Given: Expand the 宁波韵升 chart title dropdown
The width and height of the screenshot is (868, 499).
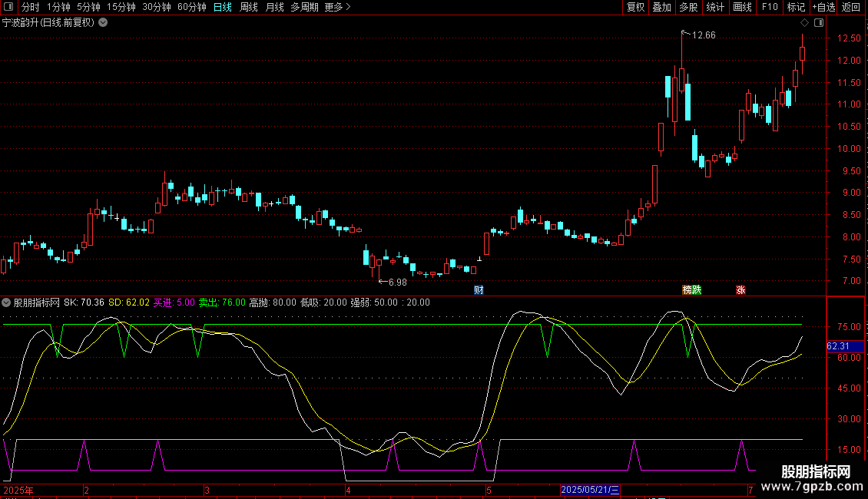Looking at the screenshot, I should point(103,22).
